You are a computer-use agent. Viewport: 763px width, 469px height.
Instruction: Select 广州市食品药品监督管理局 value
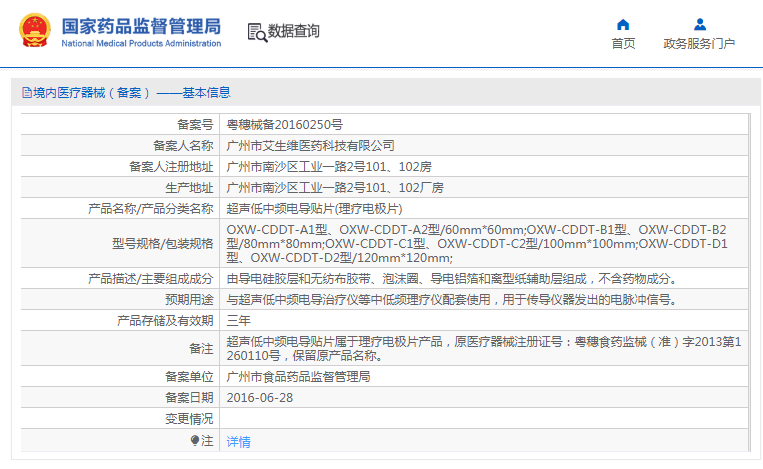click(x=298, y=377)
